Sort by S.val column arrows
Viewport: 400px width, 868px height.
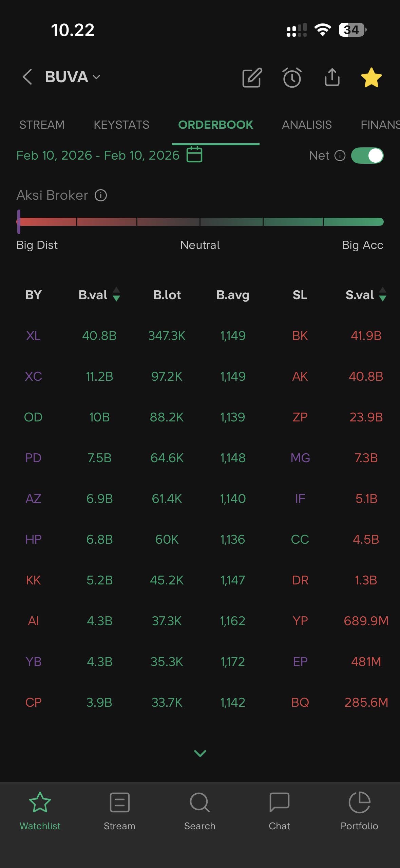pos(383,294)
